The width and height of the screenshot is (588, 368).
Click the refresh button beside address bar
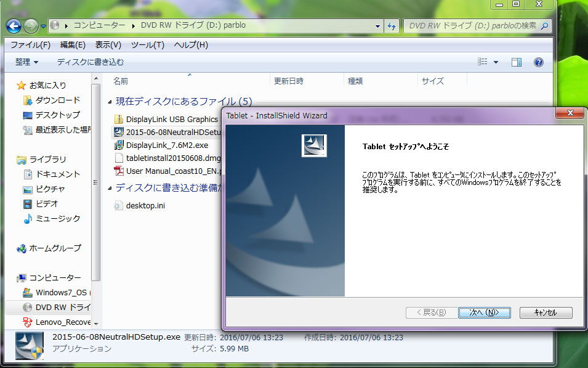pos(392,26)
